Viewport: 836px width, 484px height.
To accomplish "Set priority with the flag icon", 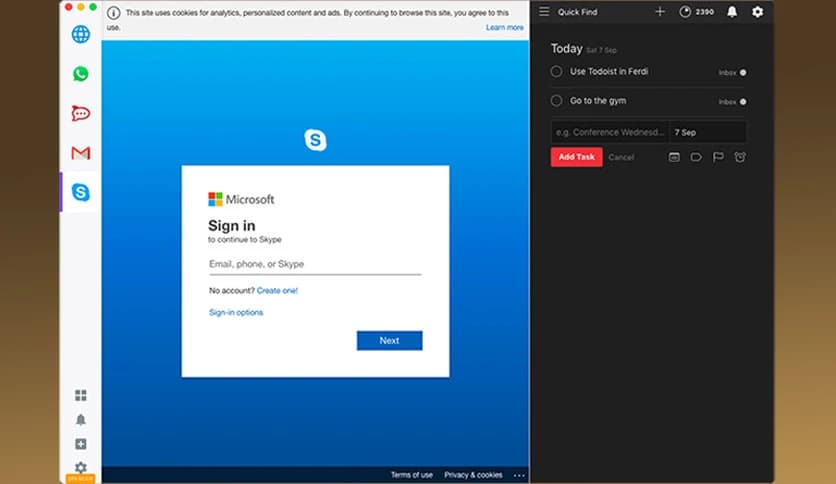I will point(718,157).
